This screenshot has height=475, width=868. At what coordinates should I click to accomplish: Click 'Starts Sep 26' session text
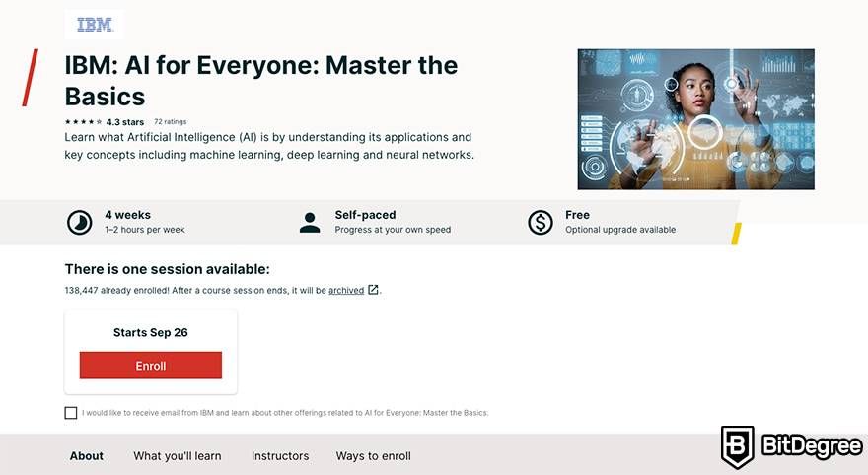151,332
